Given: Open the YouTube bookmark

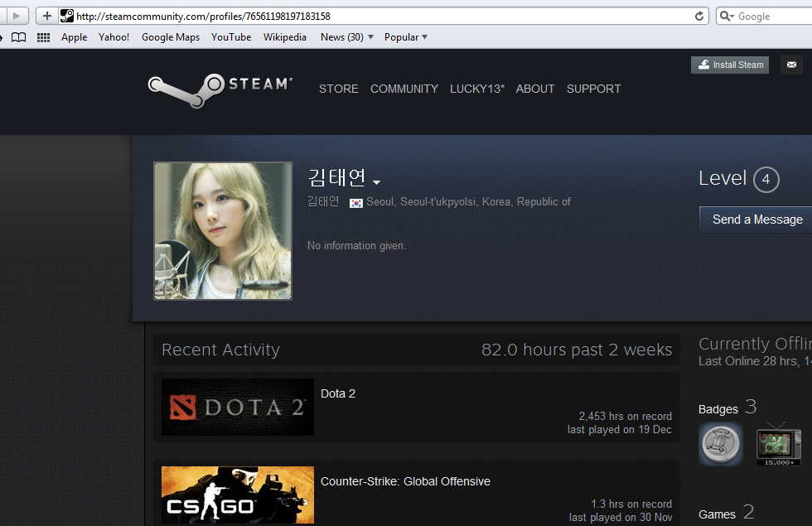Looking at the screenshot, I should tap(231, 37).
